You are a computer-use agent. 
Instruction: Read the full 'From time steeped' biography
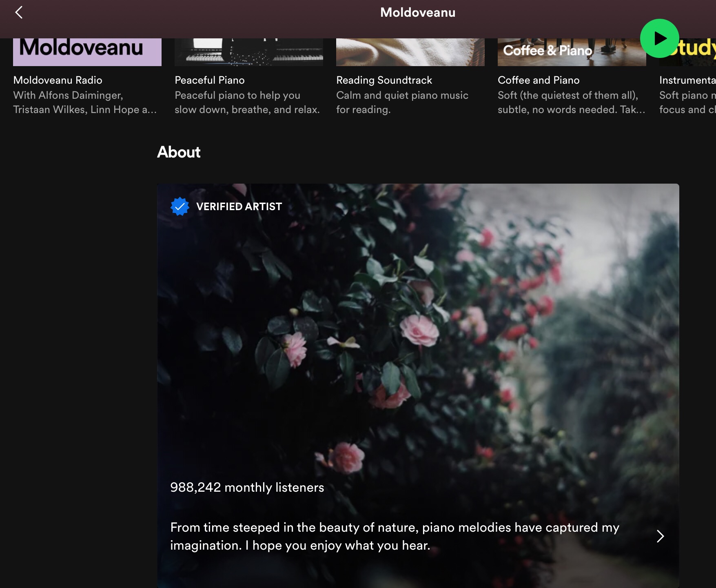click(395, 536)
